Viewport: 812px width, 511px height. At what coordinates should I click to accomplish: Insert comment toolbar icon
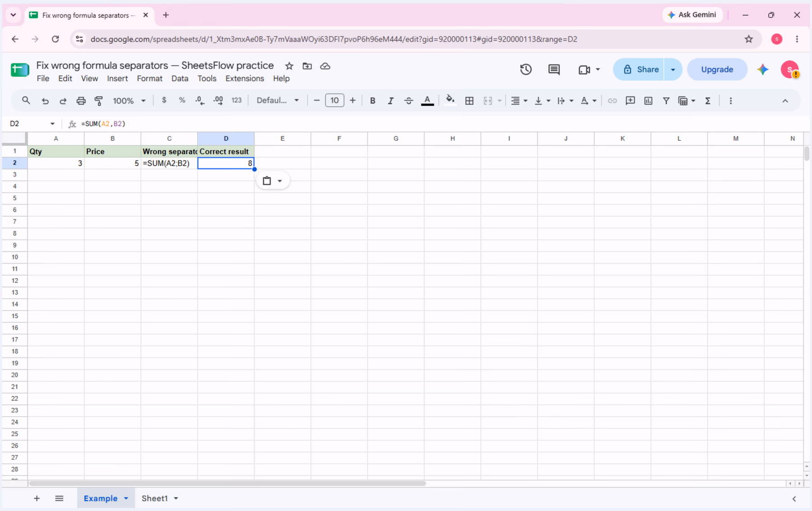click(630, 101)
